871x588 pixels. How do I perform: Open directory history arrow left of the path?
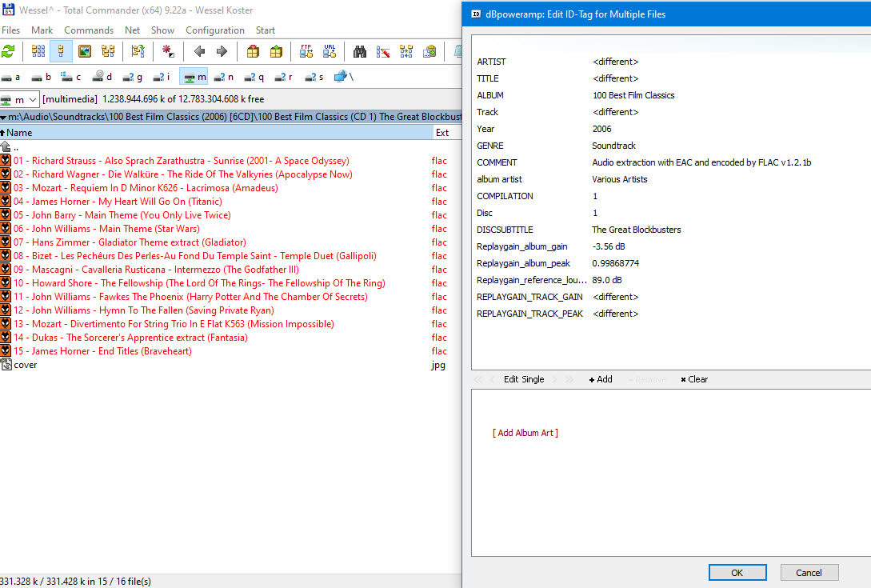pos(3,118)
